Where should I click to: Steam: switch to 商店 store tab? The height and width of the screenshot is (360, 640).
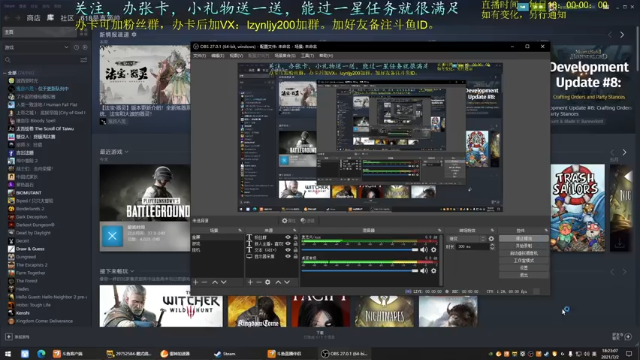tap(33, 18)
